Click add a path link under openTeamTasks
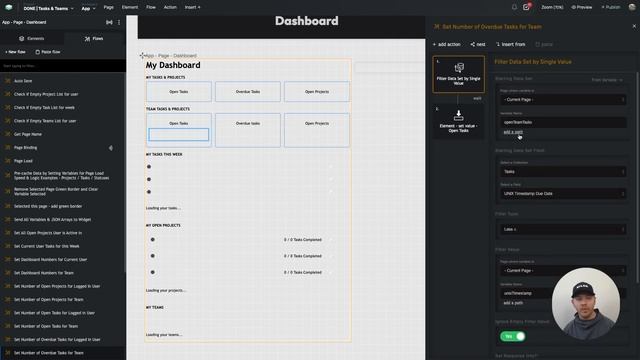 (513, 132)
